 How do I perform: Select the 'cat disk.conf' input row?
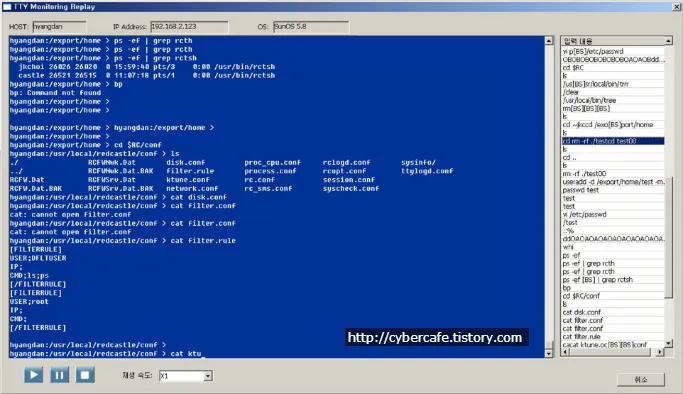pyautogui.click(x=613, y=312)
